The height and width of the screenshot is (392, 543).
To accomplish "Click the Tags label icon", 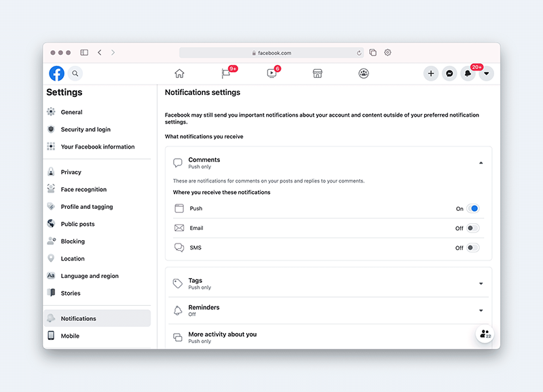I will click(178, 283).
